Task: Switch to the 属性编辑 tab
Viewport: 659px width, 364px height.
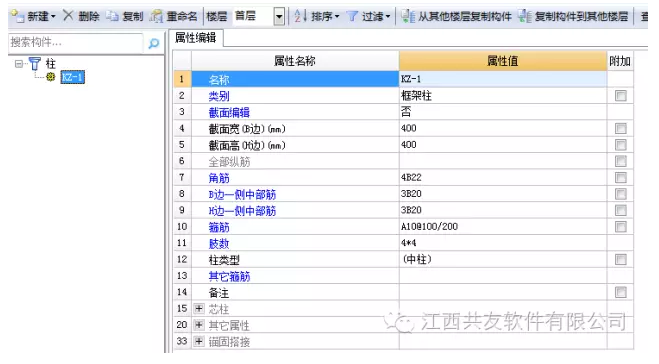Action: click(196, 38)
